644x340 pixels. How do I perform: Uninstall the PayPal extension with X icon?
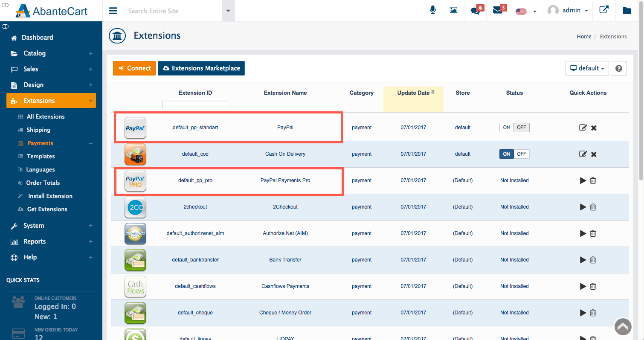[594, 128]
